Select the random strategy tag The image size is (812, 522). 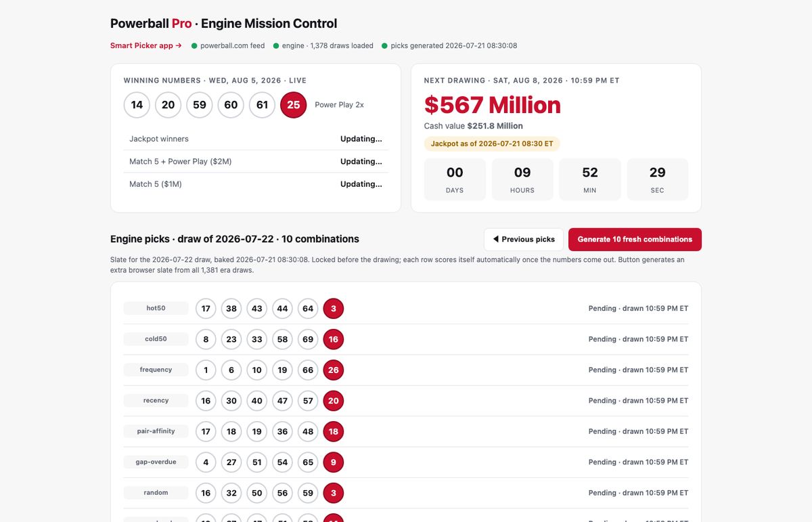(156, 493)
